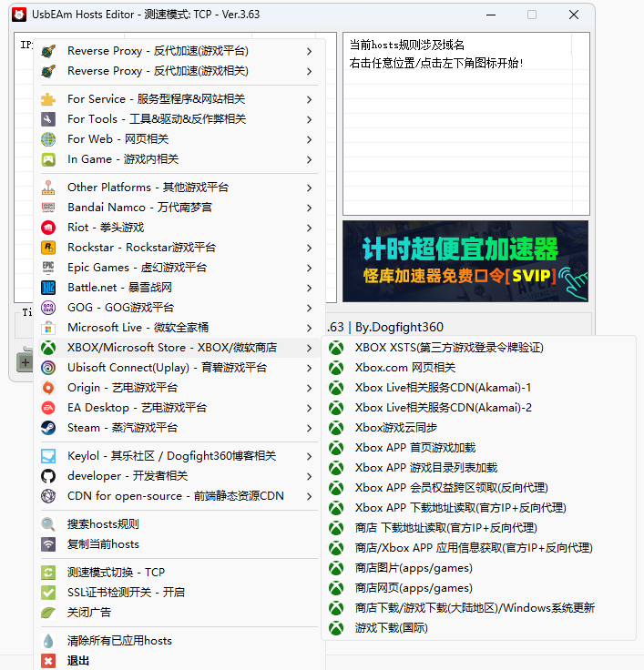Click the plus button at window bottom-left
Viewport: 644px width, 670px height.
tap(25, 363)
